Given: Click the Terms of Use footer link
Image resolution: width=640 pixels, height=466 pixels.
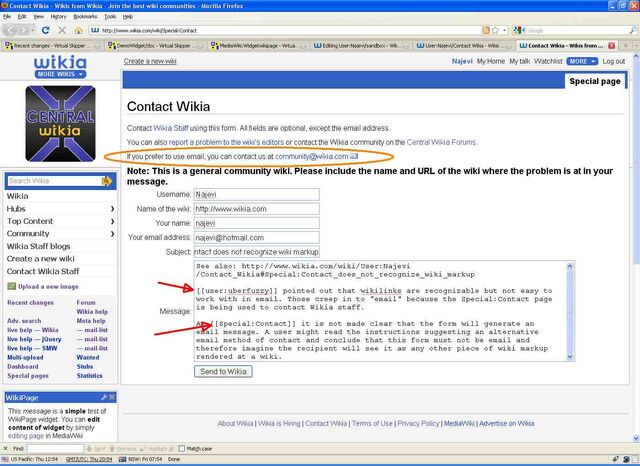Looking at the screenshot, I should pos(372,424).
